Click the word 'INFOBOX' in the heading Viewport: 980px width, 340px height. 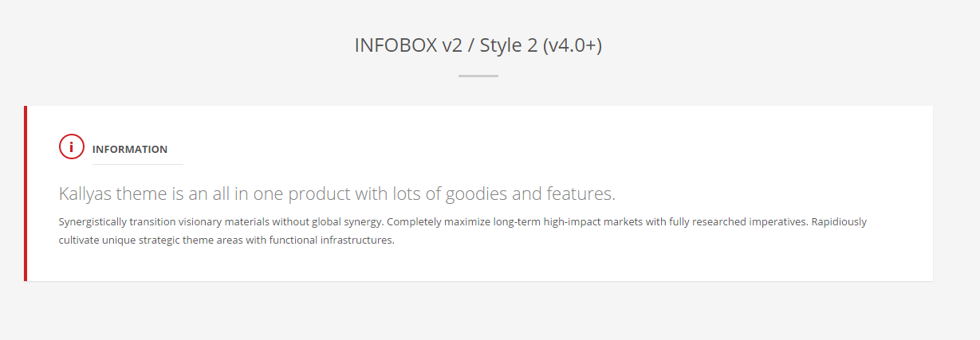[x=396, y=45]
